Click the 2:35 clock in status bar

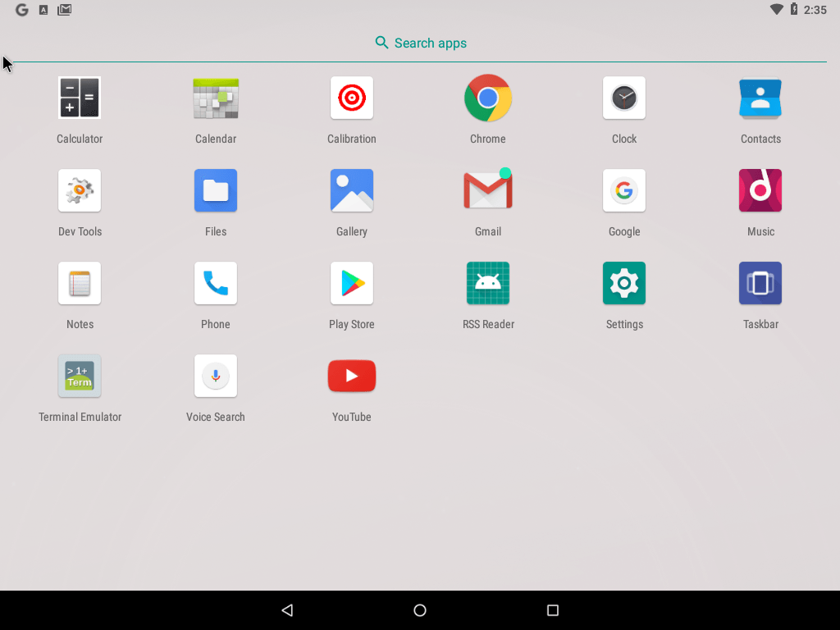(x=815, y=10)
